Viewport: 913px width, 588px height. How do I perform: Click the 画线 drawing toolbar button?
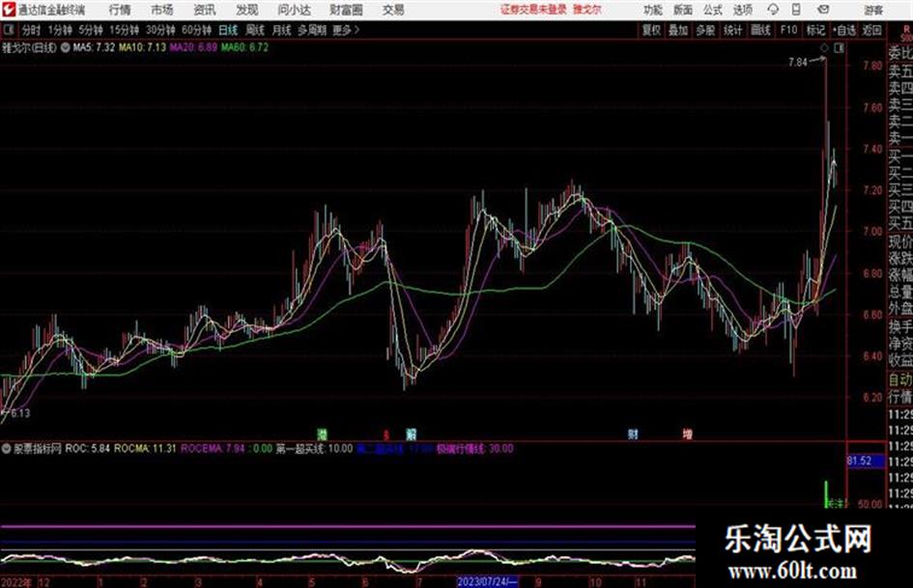760,30
